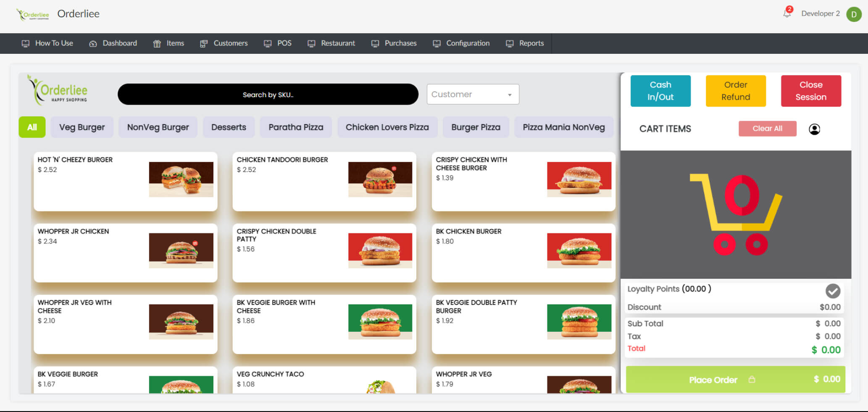
Task: Open Configuration via its icon
Action: 436,43
